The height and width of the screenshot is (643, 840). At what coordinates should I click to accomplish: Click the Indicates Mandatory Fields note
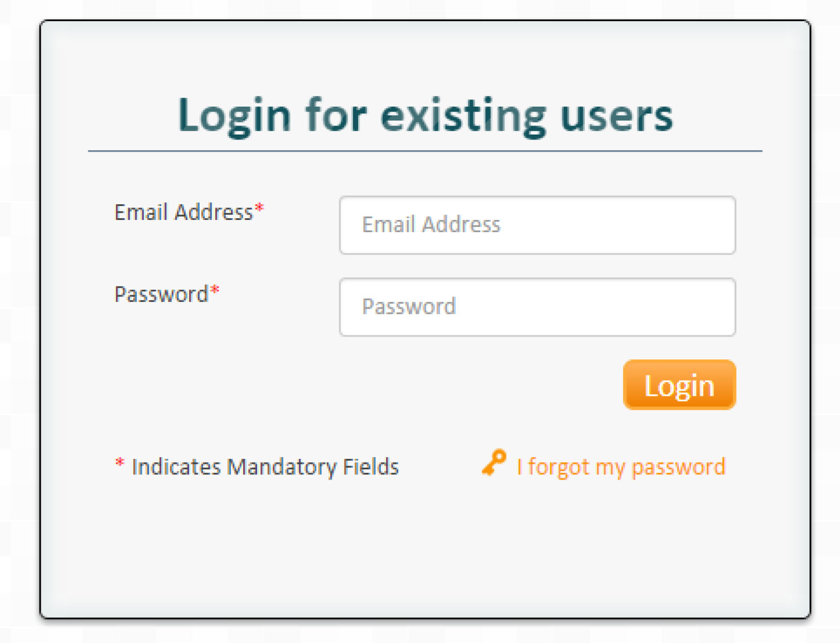pyautogui.click(x=265, y=467)
